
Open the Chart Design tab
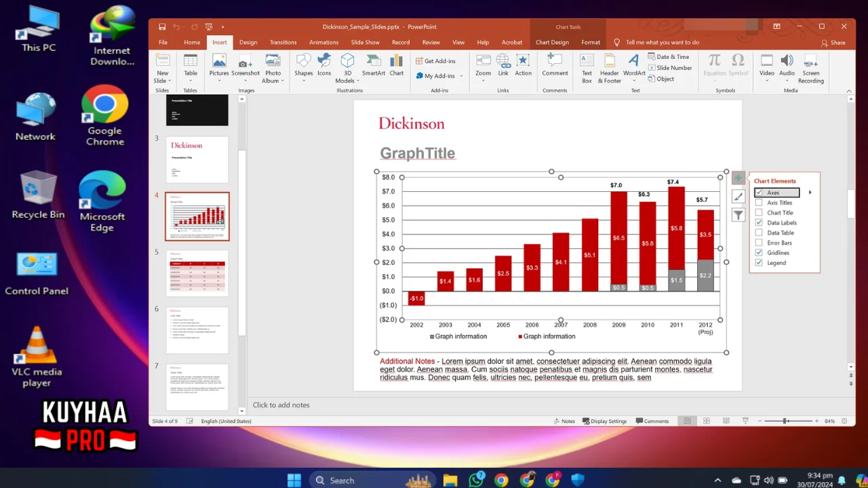click(x=552, y=42)
